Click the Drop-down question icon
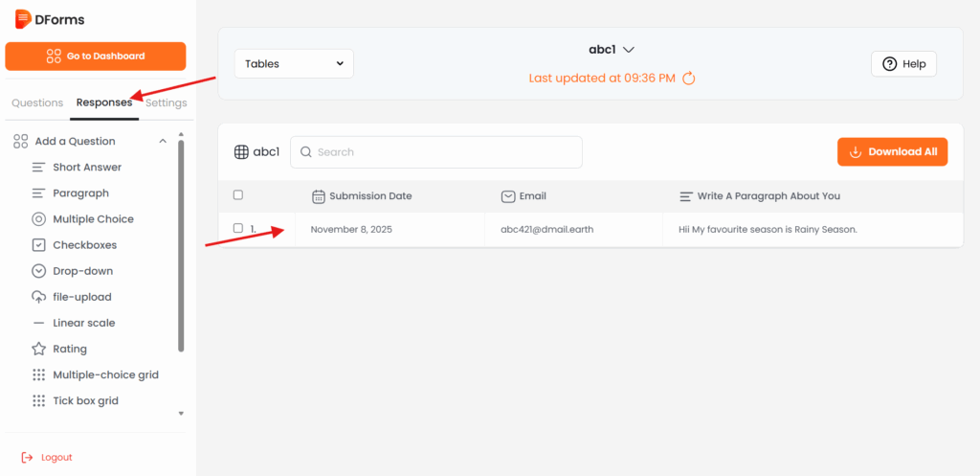Viewport: 980px width, 476px height. (x=39, y=271)
